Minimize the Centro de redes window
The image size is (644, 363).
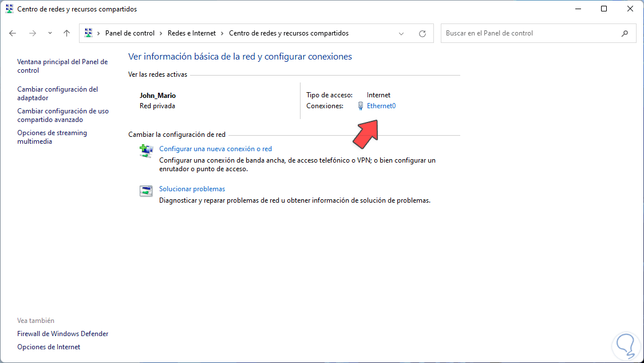click(x=578, y=9)
